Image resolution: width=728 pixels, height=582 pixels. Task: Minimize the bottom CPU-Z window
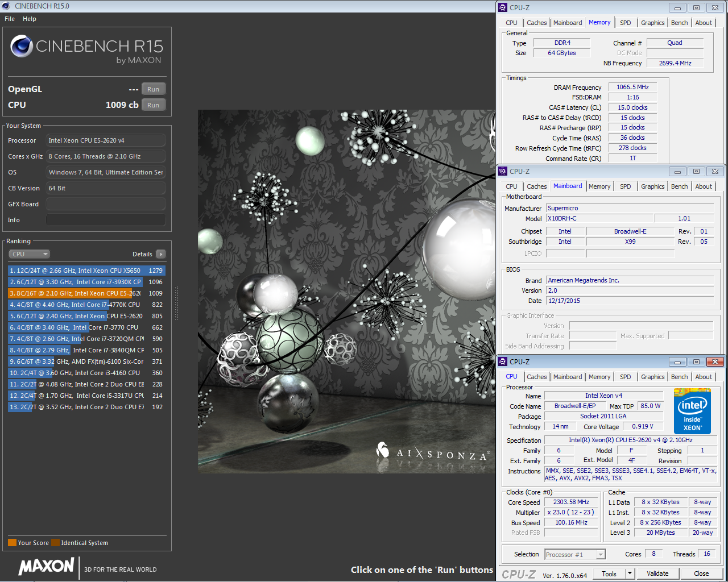(677, 361)
